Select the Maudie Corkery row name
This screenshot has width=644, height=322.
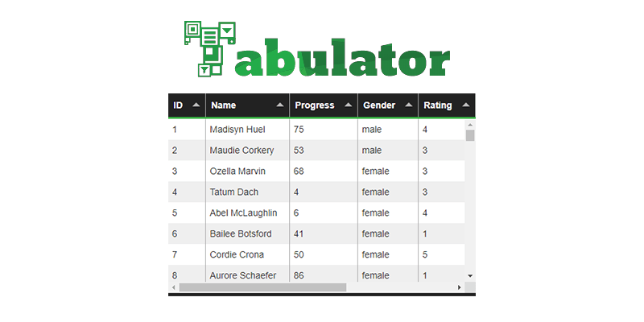click(242, 151)
